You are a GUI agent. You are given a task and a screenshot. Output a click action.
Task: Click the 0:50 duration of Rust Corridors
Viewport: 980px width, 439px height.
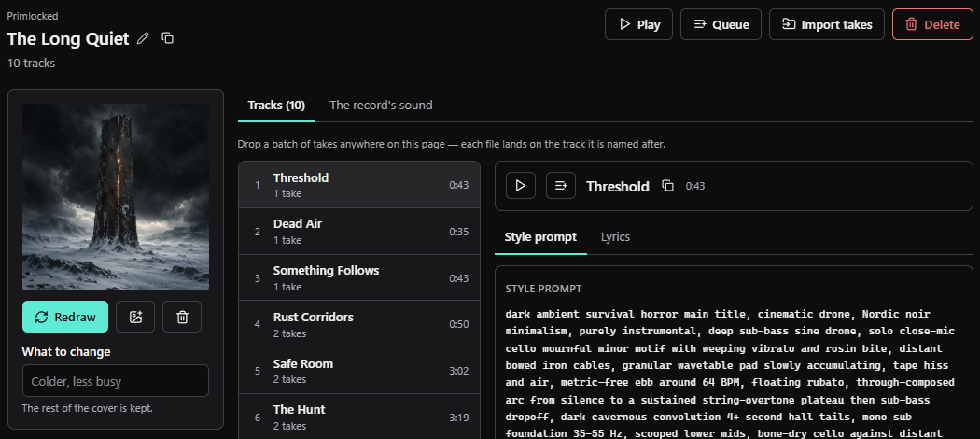coord(459,324)
